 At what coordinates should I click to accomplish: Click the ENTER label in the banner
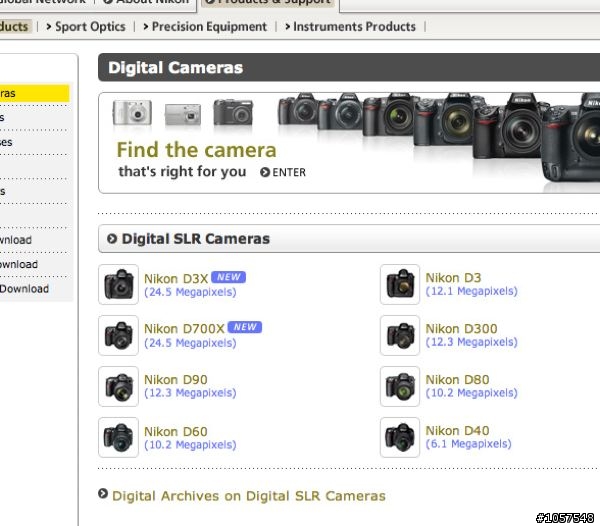pos(289,172)
